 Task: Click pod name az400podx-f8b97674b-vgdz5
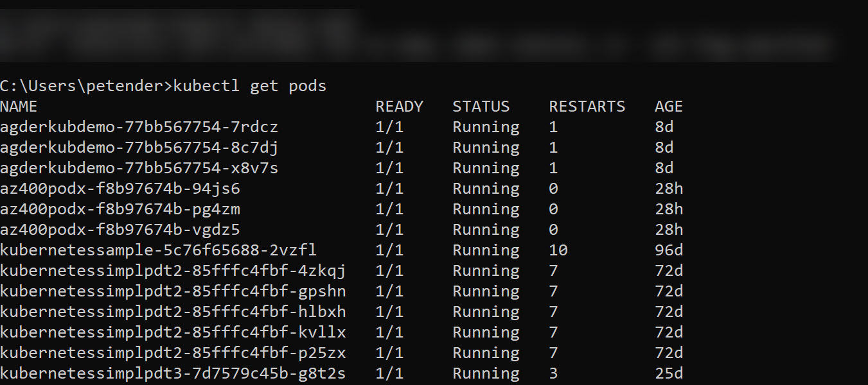[x=120, y=230]
